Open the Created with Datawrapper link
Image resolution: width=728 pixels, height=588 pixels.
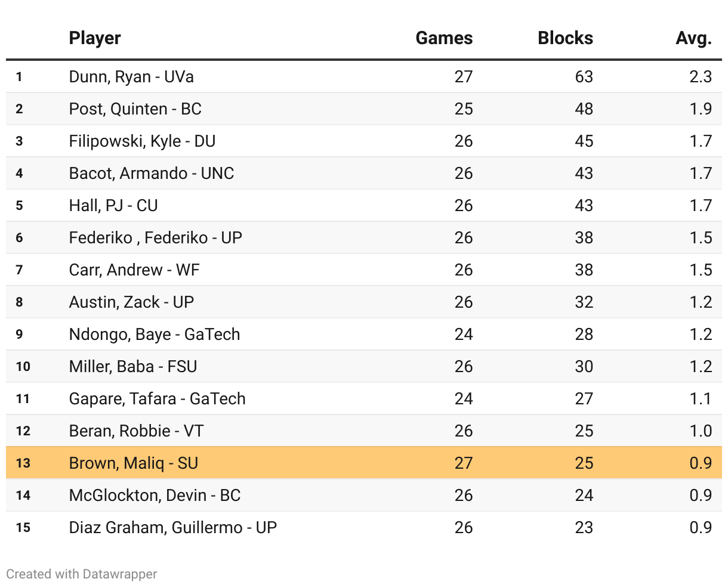click(82, 574)
